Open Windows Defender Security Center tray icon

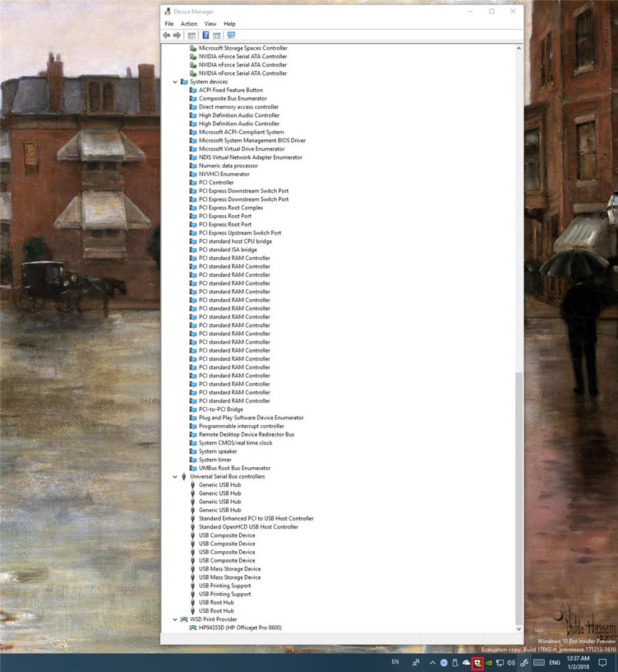point(477,663)
